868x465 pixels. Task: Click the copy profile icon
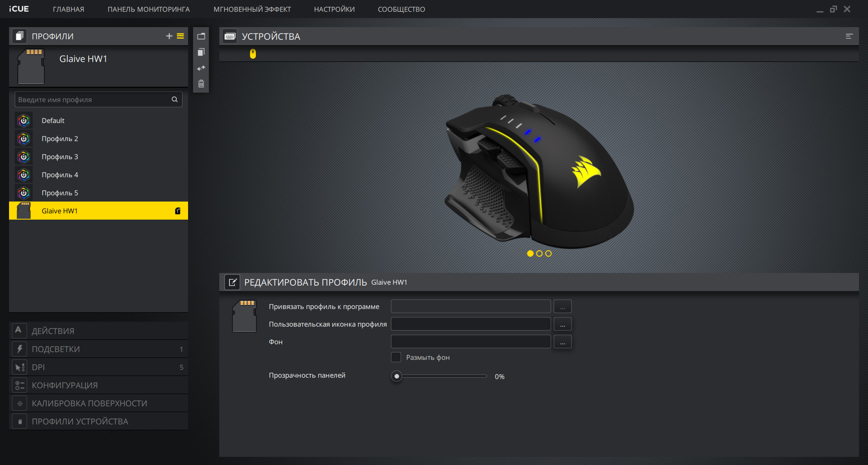201,52
